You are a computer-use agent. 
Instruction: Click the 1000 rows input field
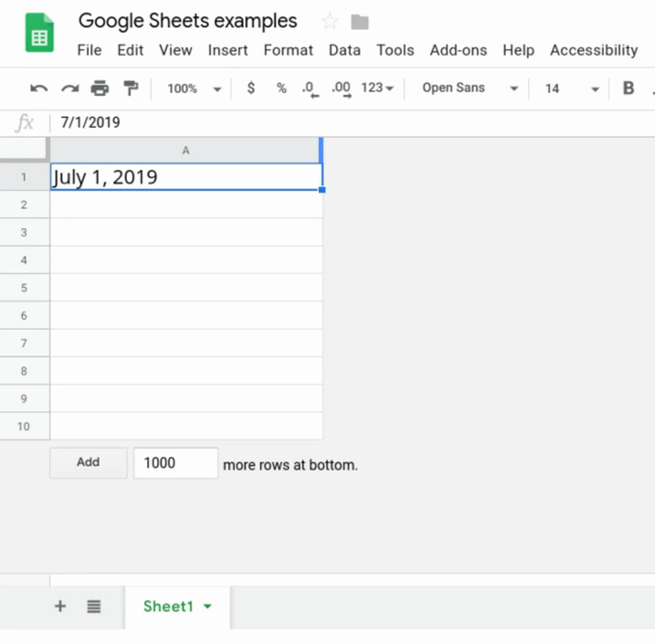coord(175,462)
